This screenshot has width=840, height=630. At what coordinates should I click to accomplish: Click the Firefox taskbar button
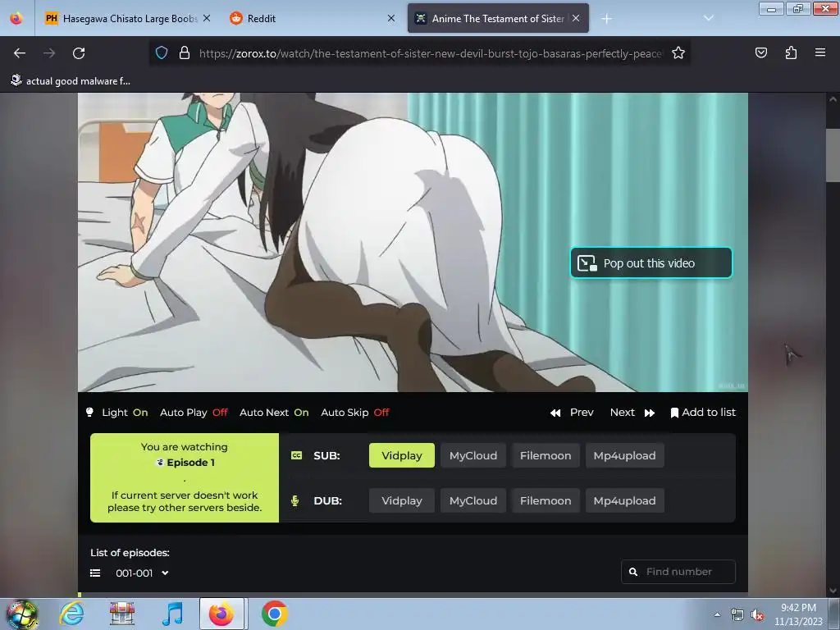click(x=221, y=614)
